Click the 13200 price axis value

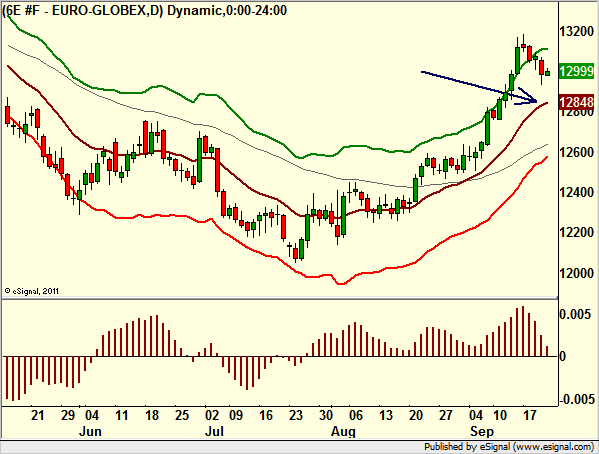point(577,31)
